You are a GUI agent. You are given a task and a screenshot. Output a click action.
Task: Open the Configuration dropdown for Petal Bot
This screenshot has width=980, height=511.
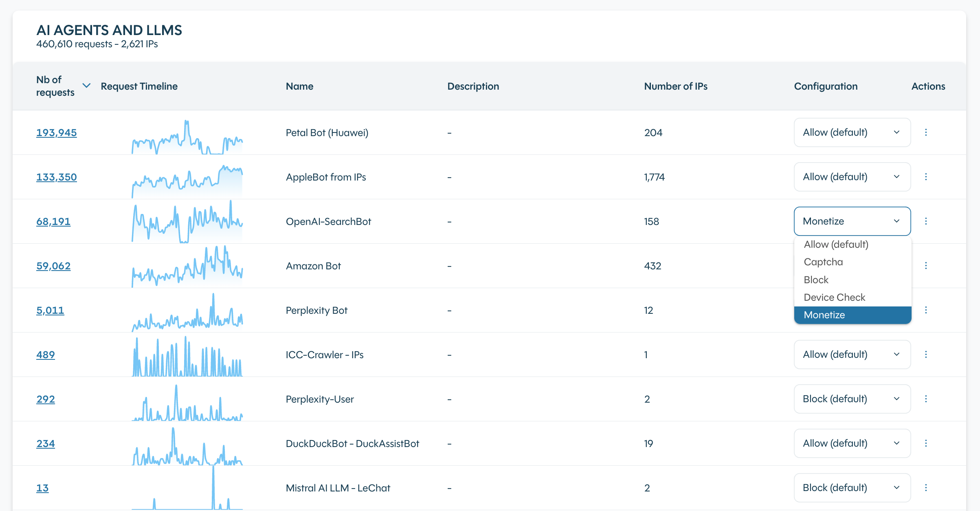point(852,132)
